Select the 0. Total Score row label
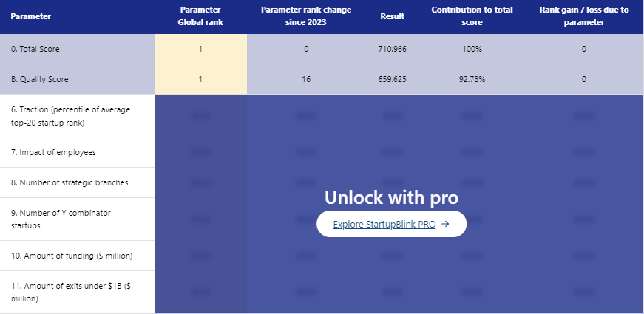Viewport: 644px width, 314px height. pyautogui.click(x=35, y=49)
